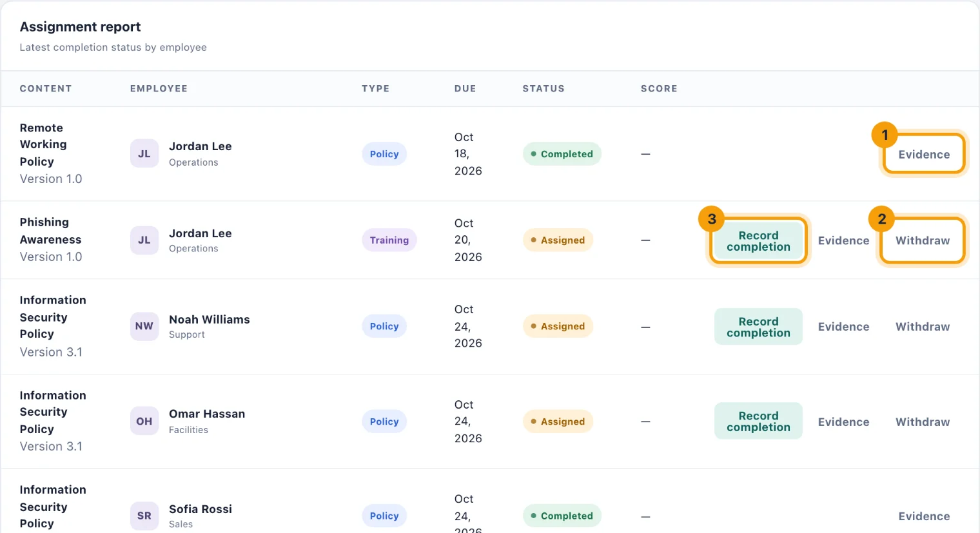Click the Oct 20, 2026 due date
This screenshot has height=533, width=980.
tap(468, 240)
